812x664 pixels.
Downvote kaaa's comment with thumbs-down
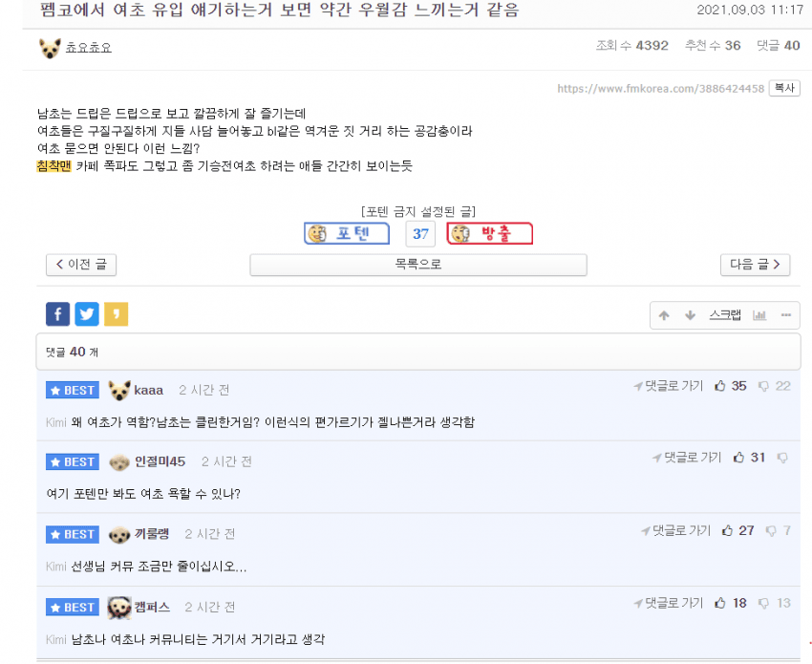(x=763, y=386)
